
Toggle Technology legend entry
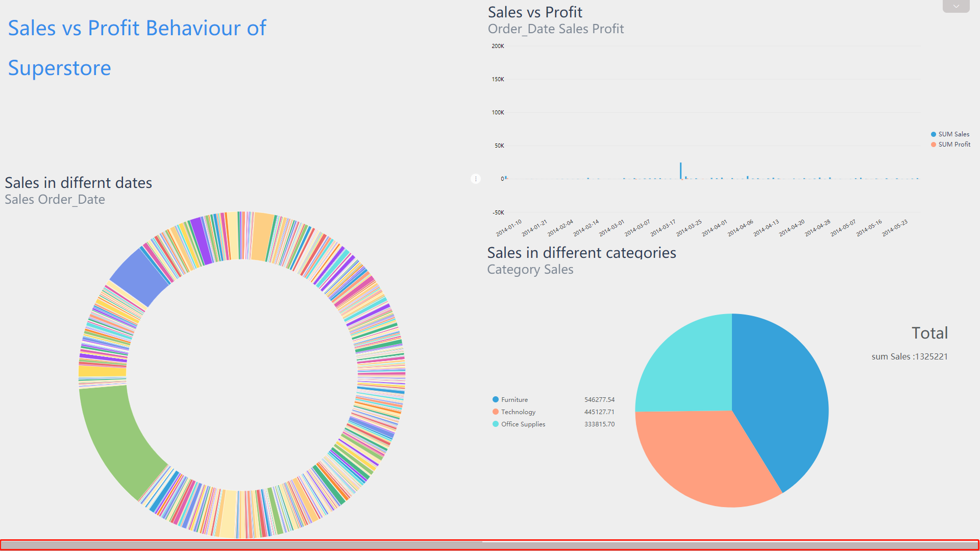(x=514, y=412)
